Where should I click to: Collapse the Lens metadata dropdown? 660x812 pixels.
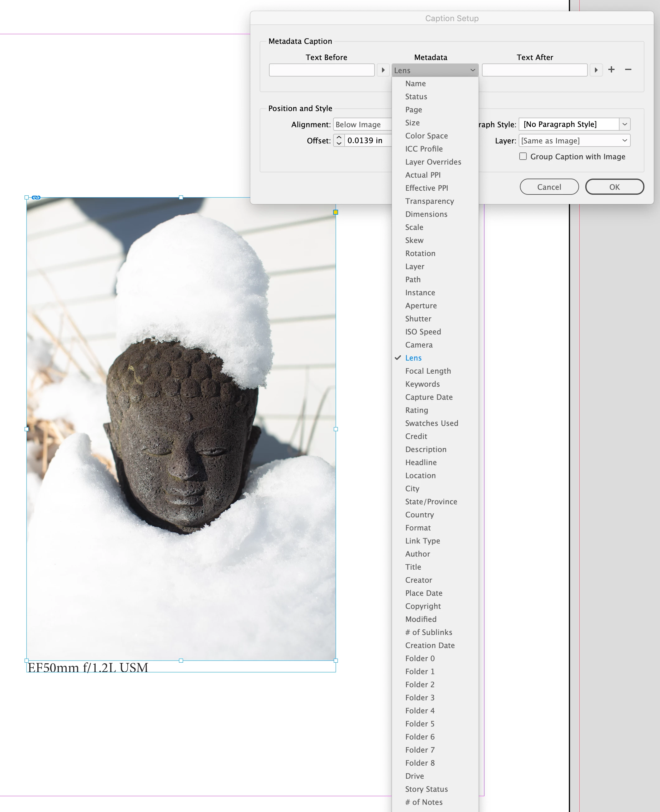point(435,70)
